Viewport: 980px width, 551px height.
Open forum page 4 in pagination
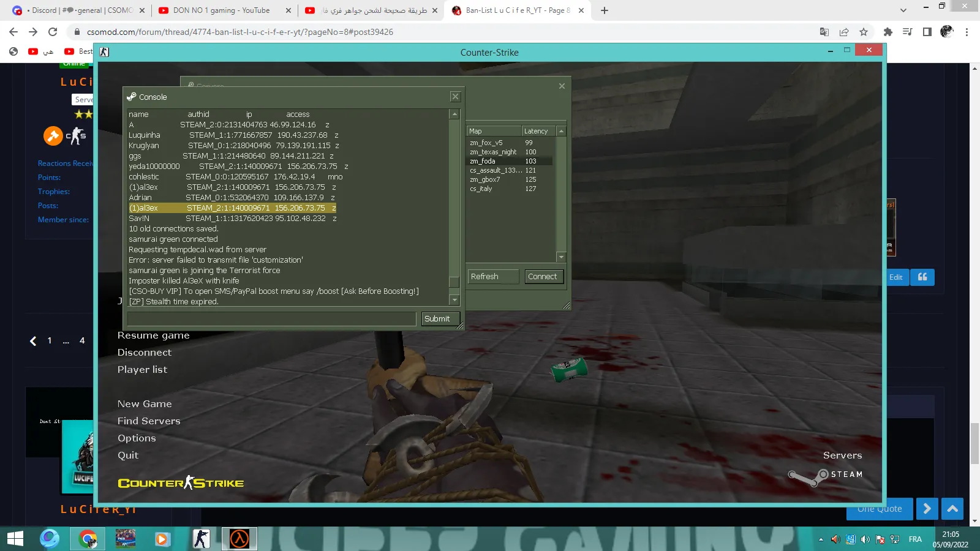point(82,341)
